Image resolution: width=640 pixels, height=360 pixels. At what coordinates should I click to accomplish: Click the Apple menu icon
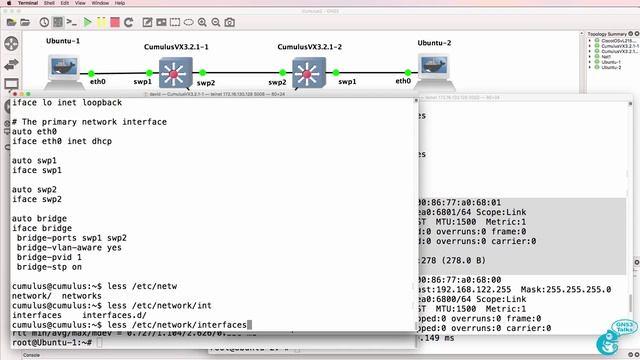[x=9, y=3]
